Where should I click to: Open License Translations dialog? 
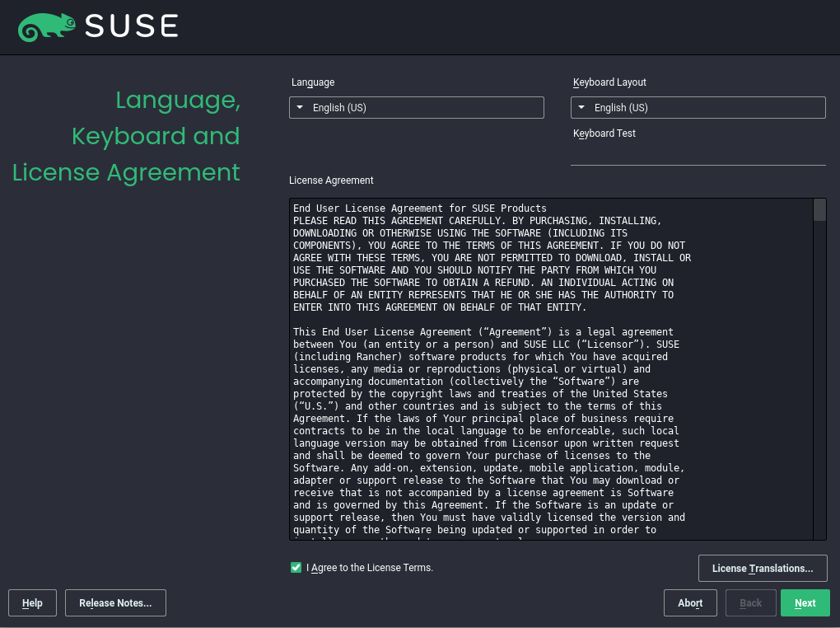pos(763,568)
